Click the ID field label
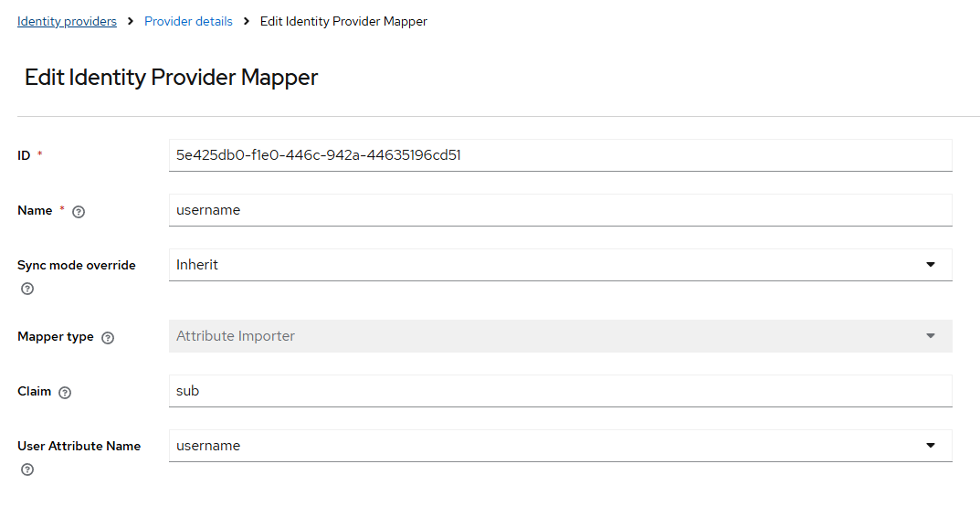The image size is (980, 517). 24,155
